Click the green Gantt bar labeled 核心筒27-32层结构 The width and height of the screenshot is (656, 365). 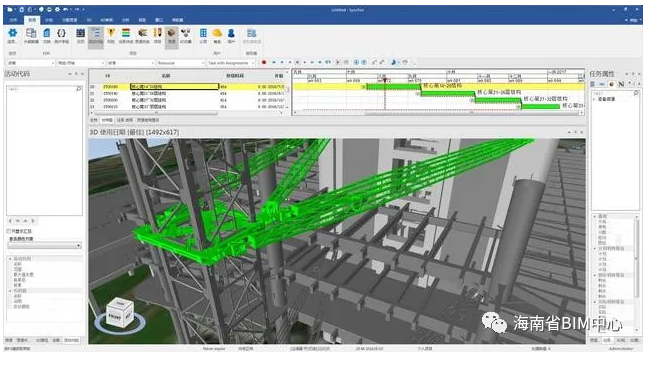[x=498, y=100]
